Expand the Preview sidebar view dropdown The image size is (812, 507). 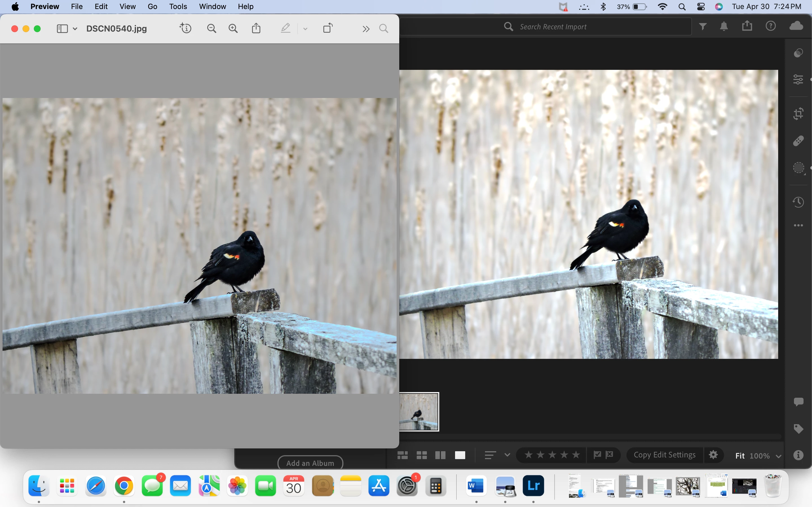click(75, 29)
